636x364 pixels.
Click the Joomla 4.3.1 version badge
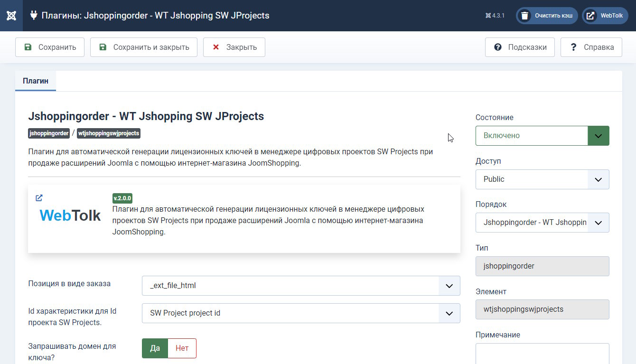point(495,16)
